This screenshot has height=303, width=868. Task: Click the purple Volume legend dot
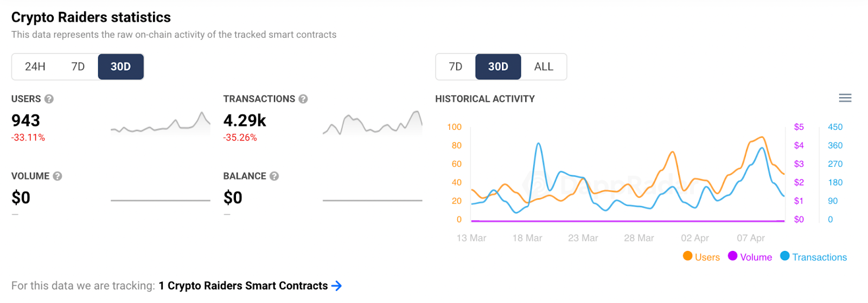pos(733,256)
